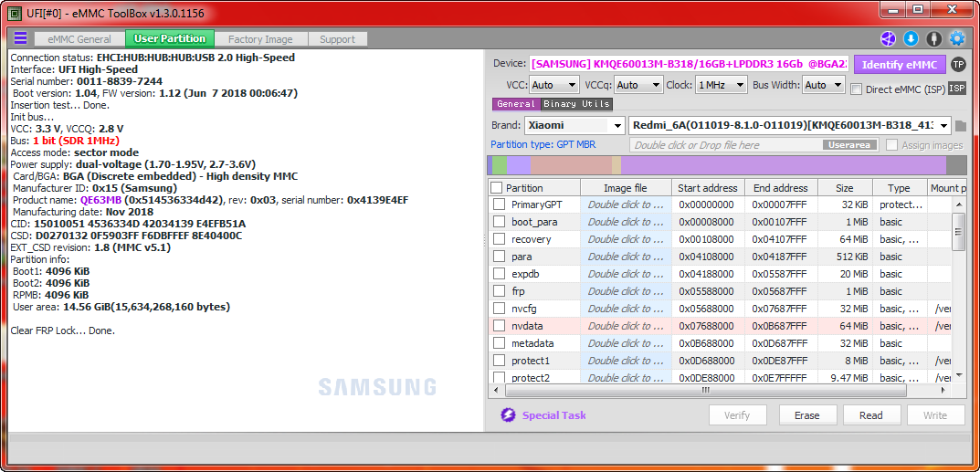
Task: Open the purple hamburger main menu
Action: pyautogui.click(x=21, y=38)
